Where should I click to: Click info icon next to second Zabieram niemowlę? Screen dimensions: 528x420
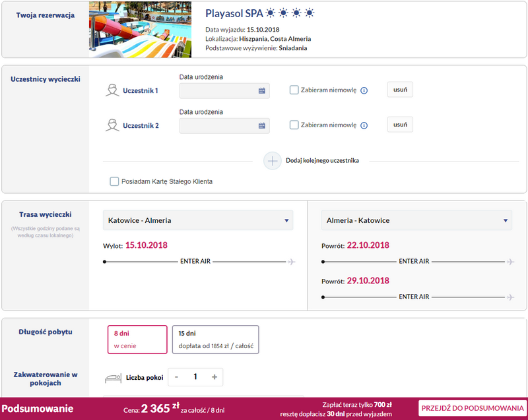pos(364,125)
